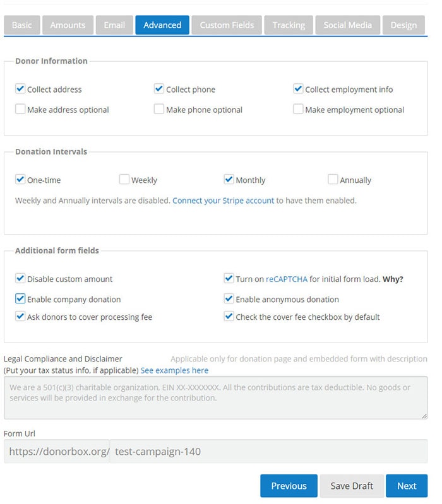This screenshot has height=504, width=442.
Task: Enable Make phone optional checkbox
Action: (159, 110)
